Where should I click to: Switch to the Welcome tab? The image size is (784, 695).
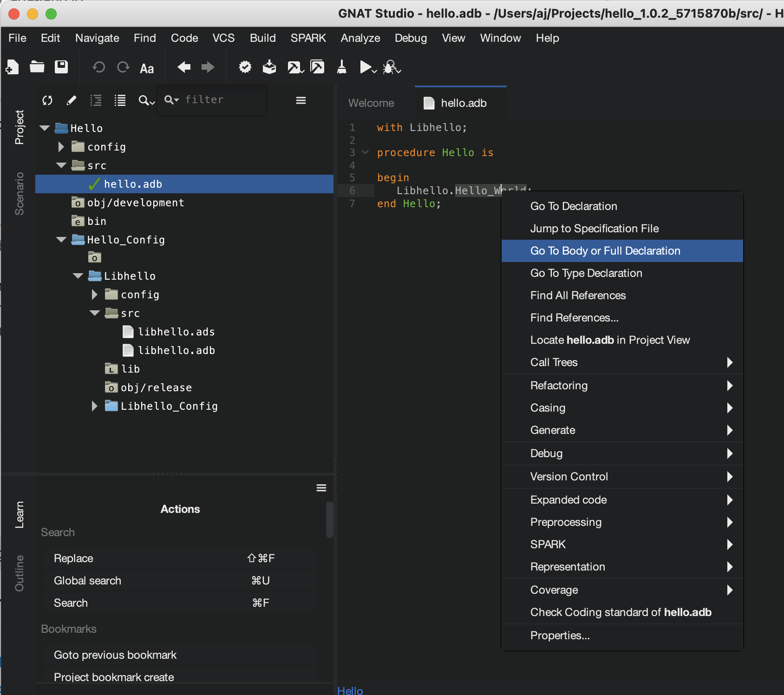coord(371,103)
